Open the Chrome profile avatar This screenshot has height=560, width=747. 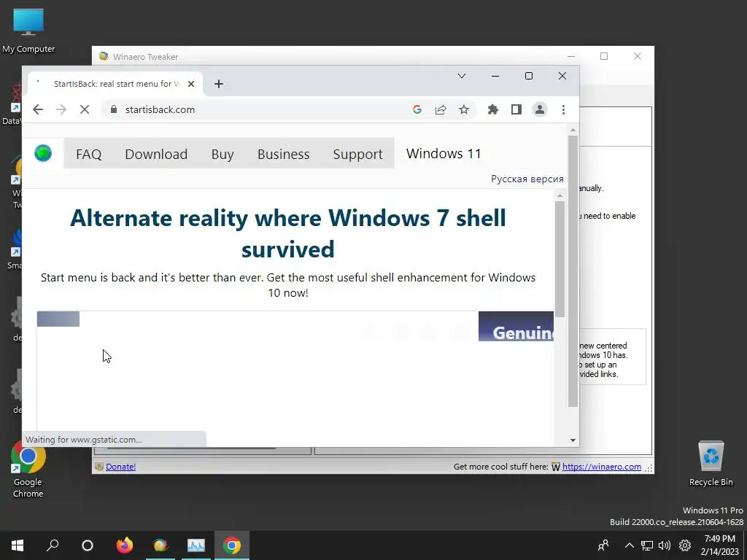pos(539,109)
